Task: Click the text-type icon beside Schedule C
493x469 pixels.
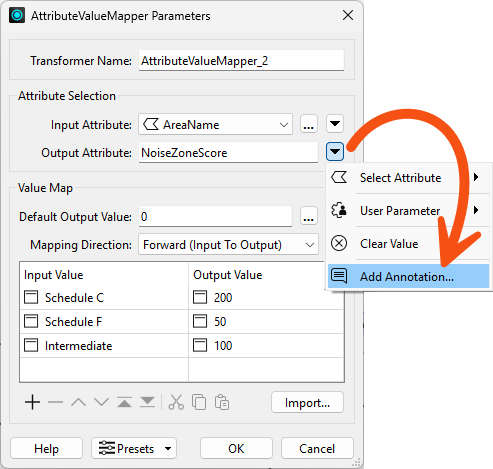Action: pos(31,297)
